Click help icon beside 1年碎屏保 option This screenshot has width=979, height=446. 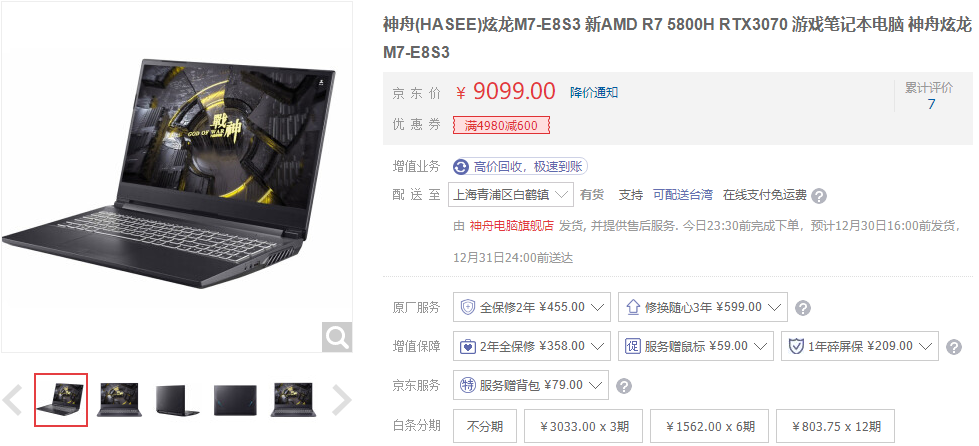click(953, 347)
